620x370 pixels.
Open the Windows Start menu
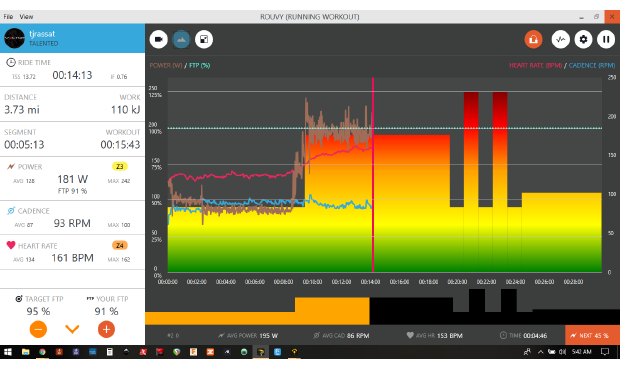click(x=8, y=352)
